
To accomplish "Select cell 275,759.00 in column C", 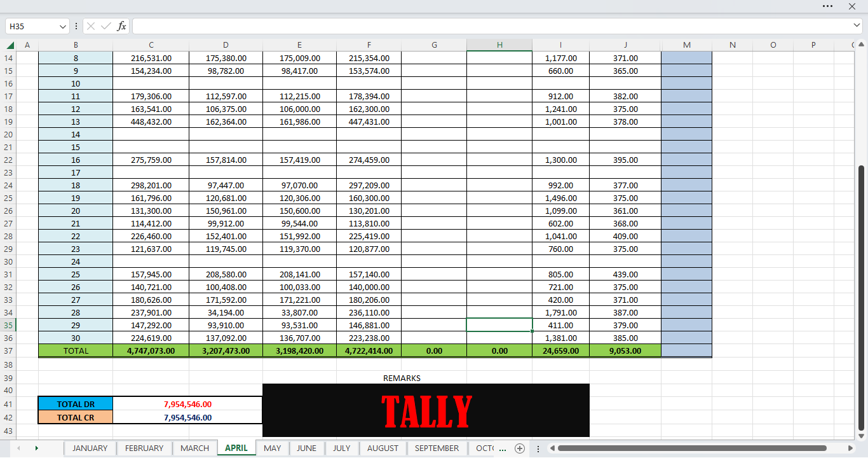I will 151,160.
